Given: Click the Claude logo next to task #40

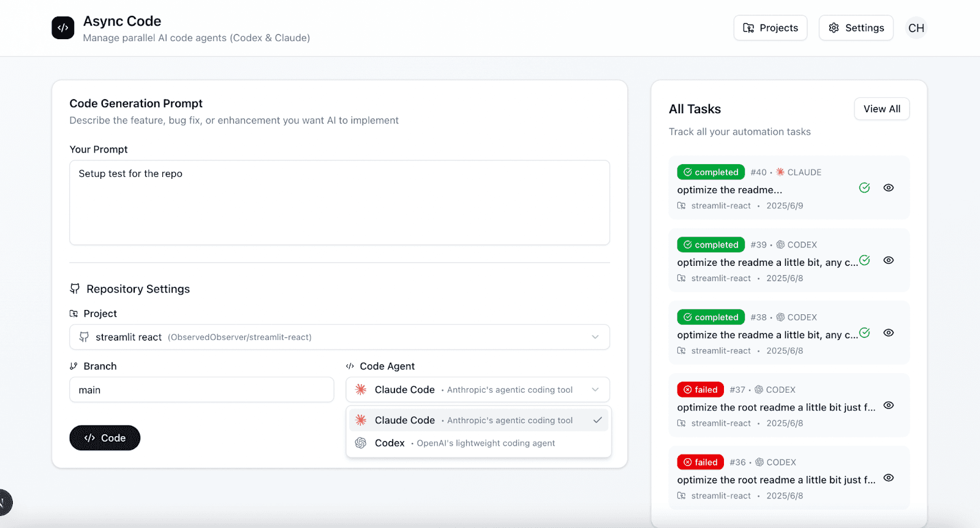Looking at the screenshot, I should tap(780, 172).
